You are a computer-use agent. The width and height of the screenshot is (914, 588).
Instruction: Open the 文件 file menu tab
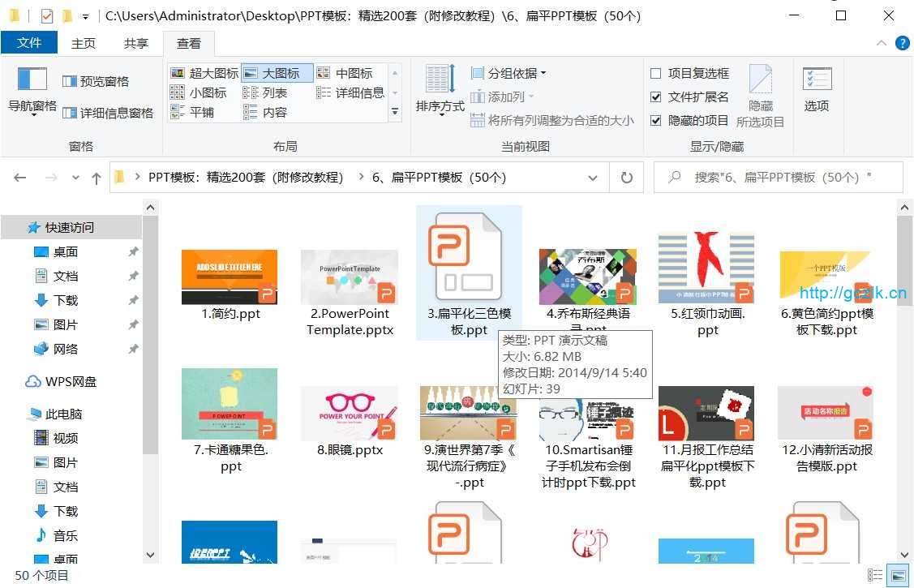[29, 43]
